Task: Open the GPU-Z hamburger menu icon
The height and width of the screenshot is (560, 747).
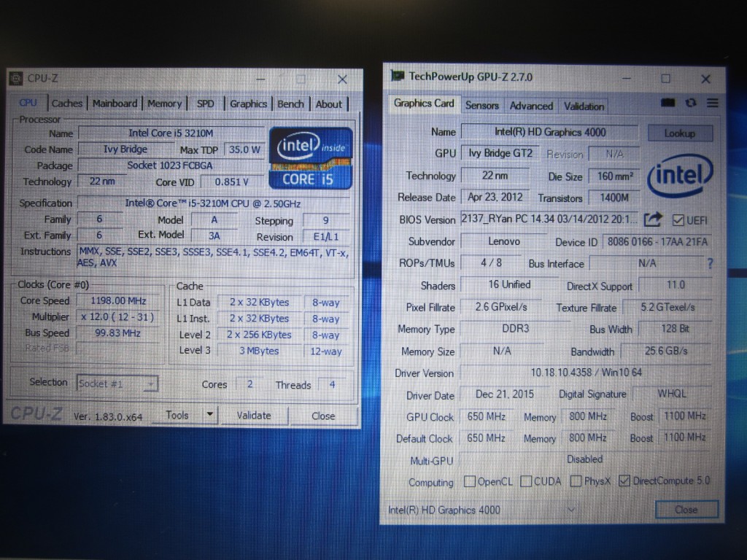Action: [x=713, y=104]
